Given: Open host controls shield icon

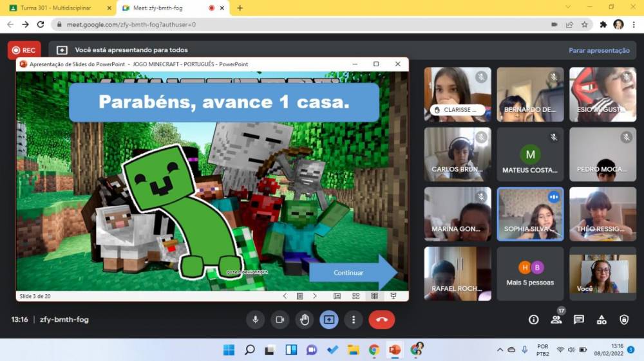Looking at the screenshot, I should tap(623, 319).
